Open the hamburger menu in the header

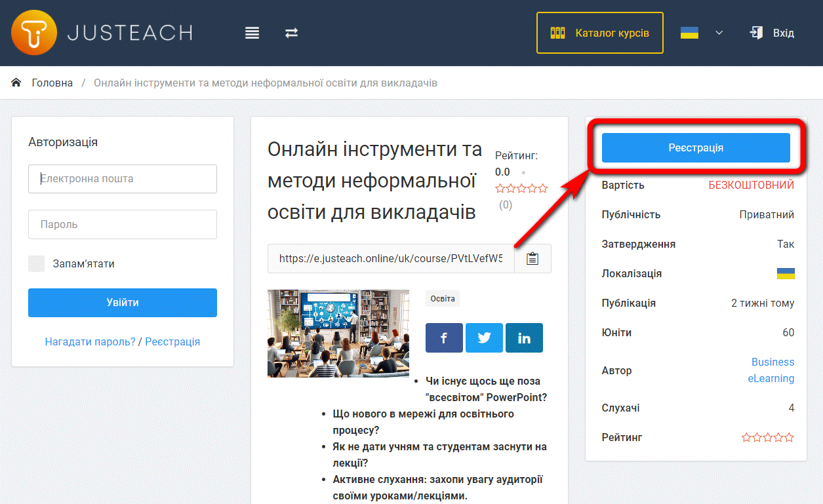[x=252, y=32]
